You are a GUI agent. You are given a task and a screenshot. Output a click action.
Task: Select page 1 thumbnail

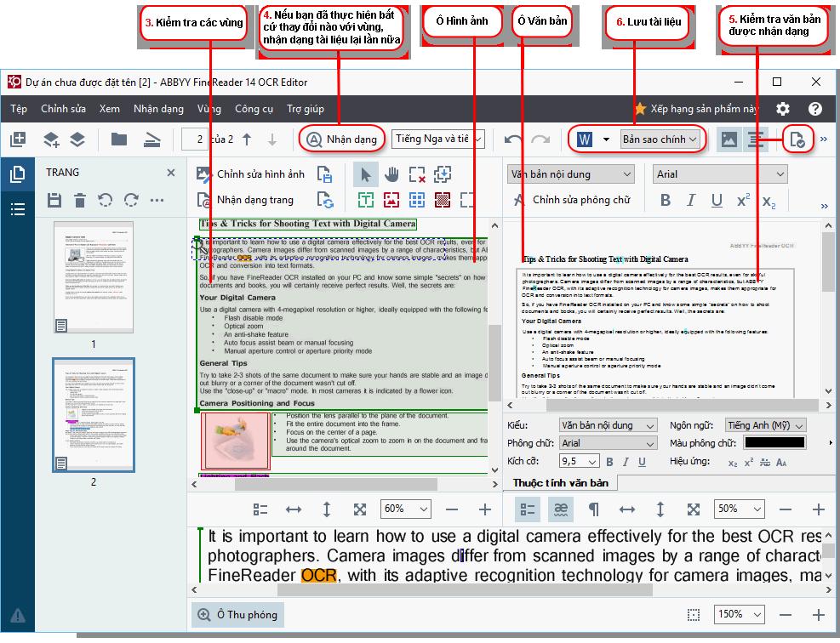point(94,277)
